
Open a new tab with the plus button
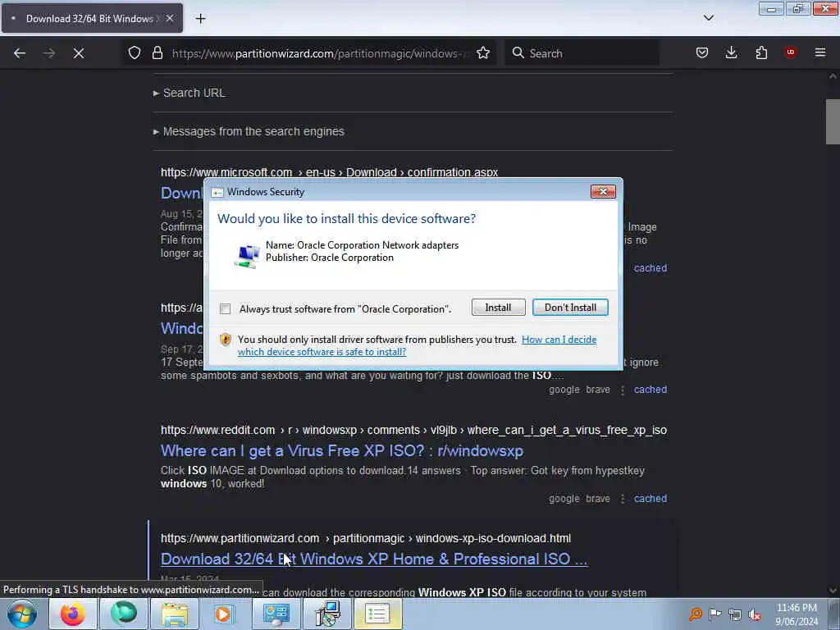click(200, 19)
